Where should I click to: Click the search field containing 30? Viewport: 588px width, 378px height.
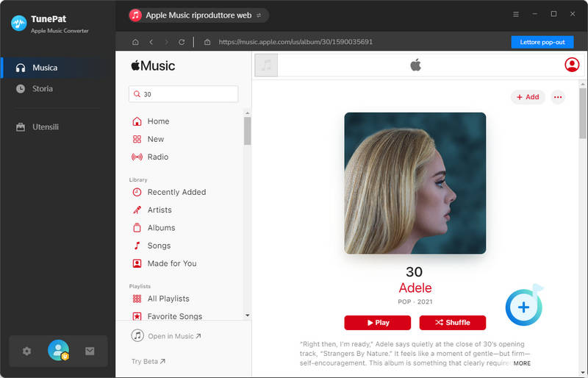183,94
